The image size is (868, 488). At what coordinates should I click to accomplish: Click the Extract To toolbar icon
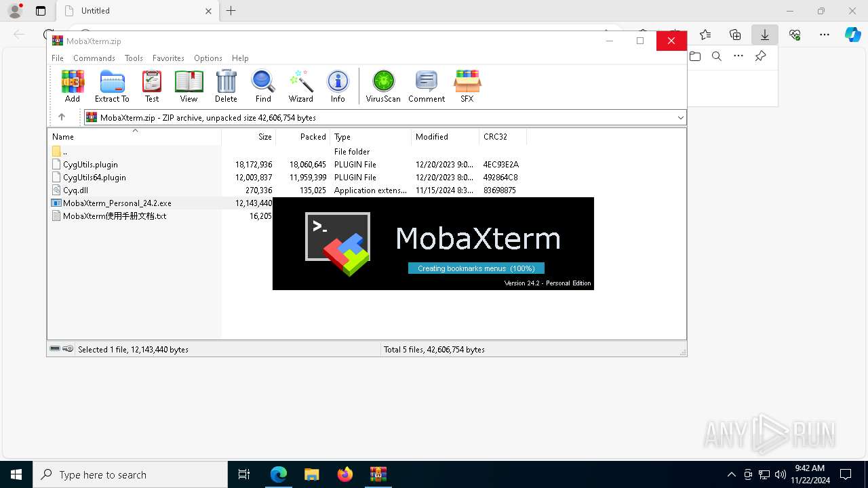(x=112, y=86)
